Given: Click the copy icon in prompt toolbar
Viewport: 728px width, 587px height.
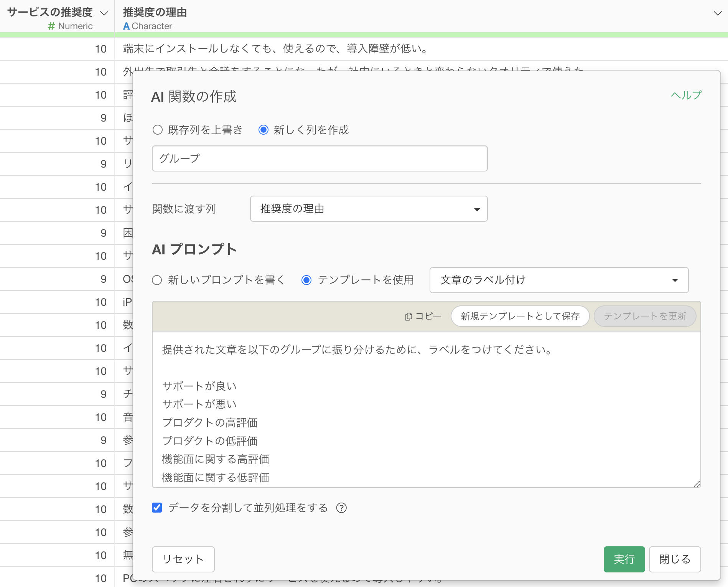Looking at the screenshot, I should 408,317.
